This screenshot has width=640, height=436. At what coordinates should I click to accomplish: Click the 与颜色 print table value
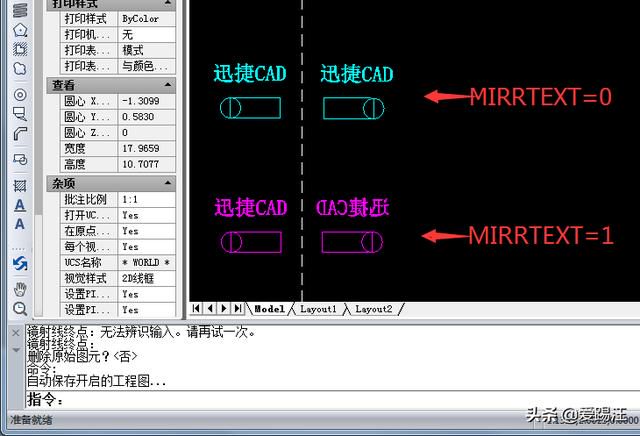point(147,66)
